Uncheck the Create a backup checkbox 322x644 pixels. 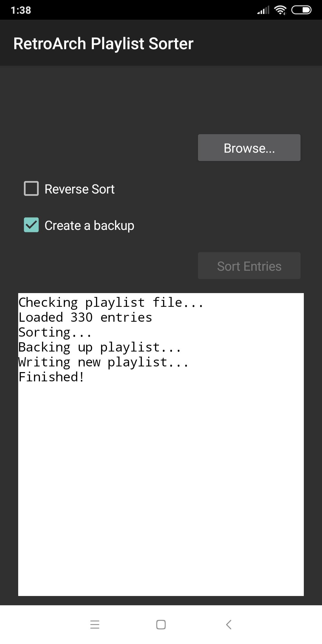pos(31,225)
